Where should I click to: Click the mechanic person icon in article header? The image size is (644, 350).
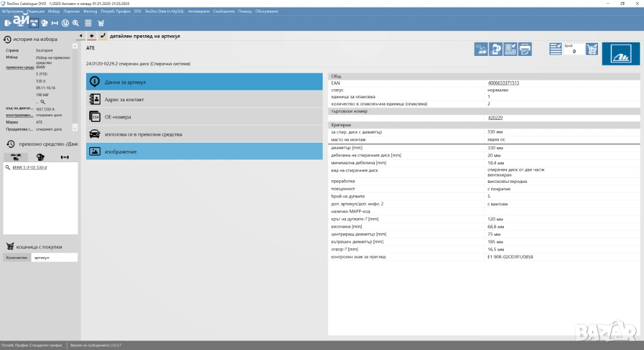click(x=496, y=49)
